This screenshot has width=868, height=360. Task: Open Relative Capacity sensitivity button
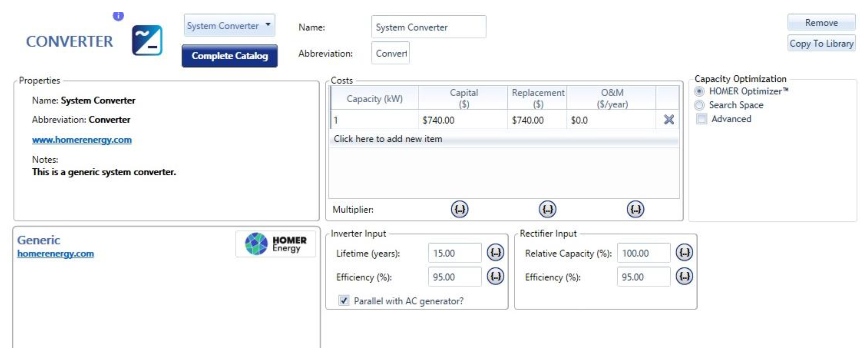pos(684,252)
